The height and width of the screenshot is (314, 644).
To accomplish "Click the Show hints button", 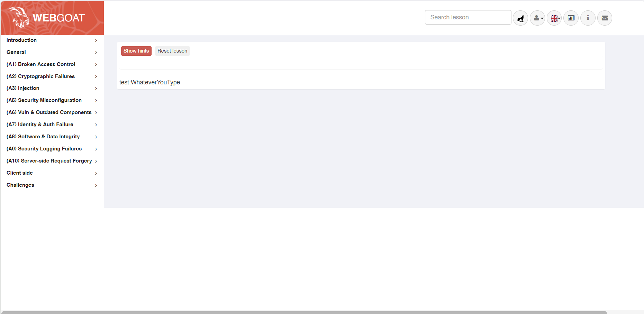I will click(136, 51).
